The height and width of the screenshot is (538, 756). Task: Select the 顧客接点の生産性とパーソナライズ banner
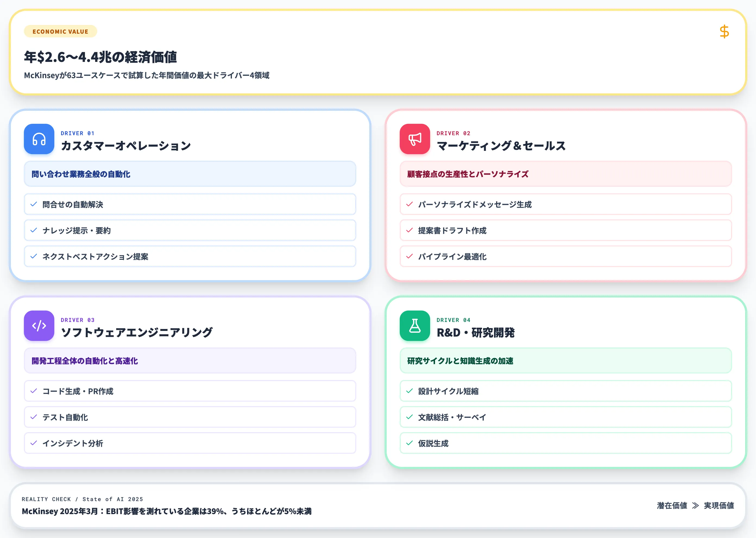click(x=565, y=174)
